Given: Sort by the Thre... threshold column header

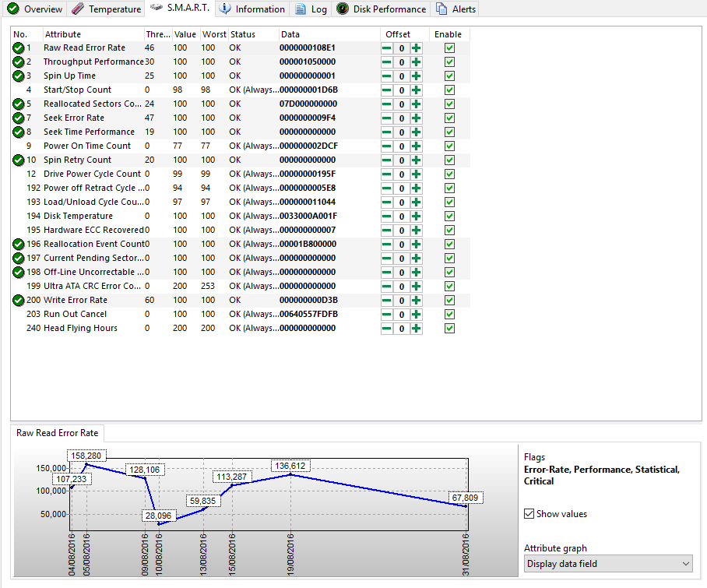Looking at the screenshot, I should point(158,34).
